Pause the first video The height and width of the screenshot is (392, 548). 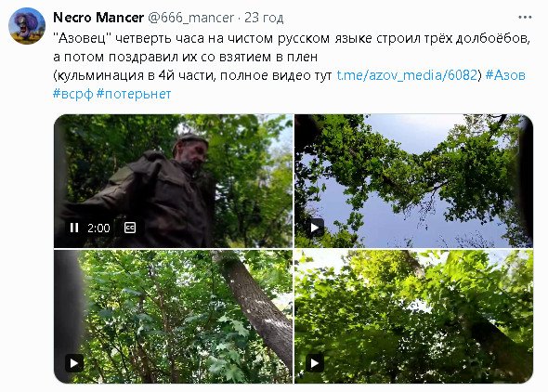(74, 228)
